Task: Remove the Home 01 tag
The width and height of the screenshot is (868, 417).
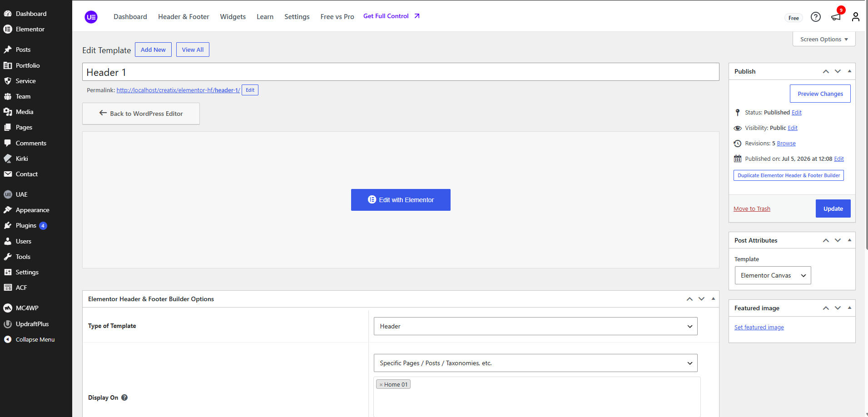Action: click(x=381, y=385)
